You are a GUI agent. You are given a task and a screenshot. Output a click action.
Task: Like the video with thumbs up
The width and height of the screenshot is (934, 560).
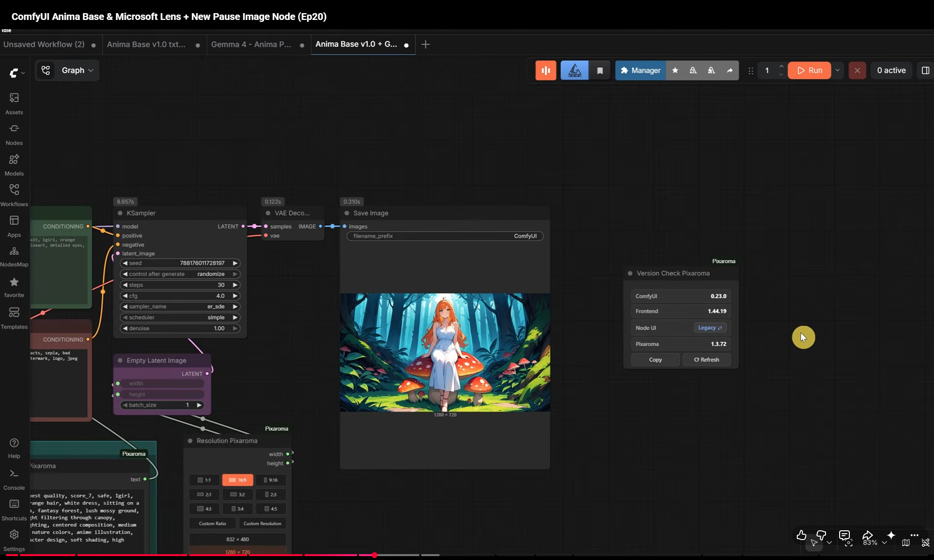pyautogui.click(x=801, y=535)
